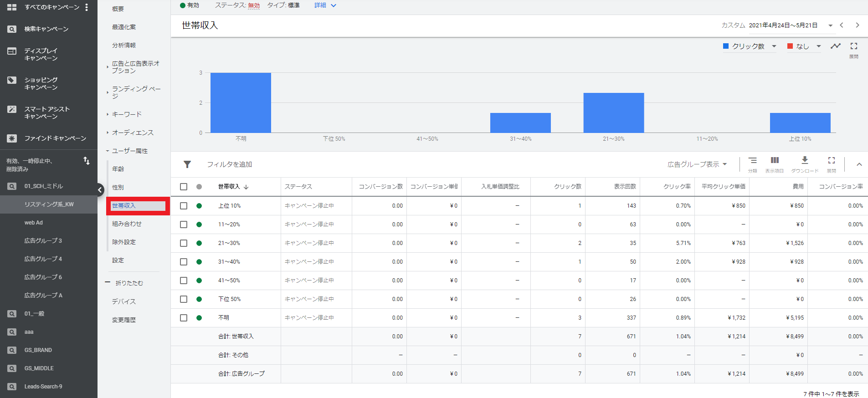
Task: Check the 下位 50% row checkbox
Action: (x=184, y=299)
